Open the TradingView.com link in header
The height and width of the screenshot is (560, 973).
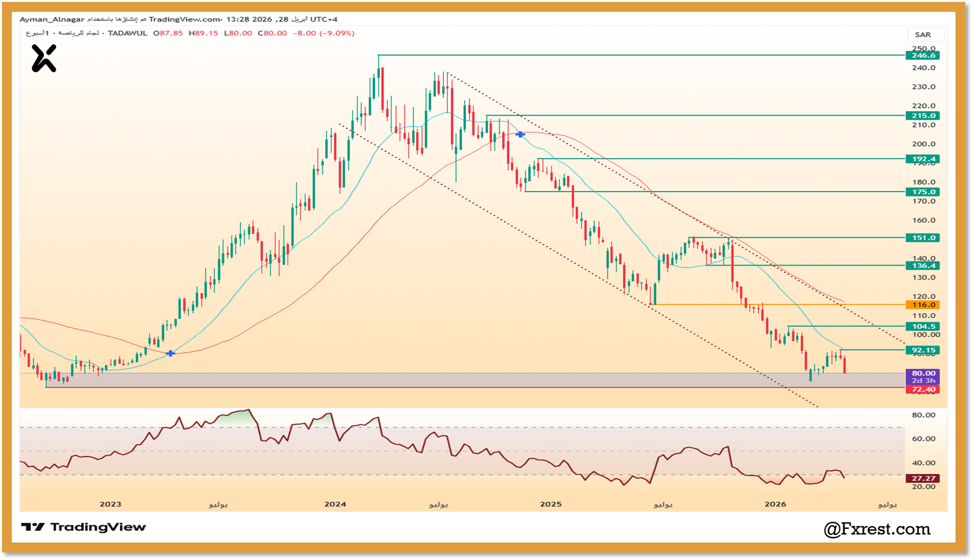(185, 19)
